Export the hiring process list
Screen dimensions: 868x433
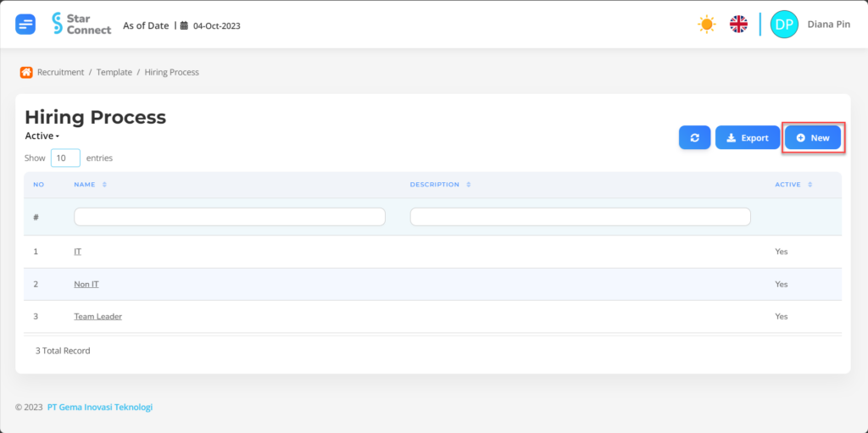click(748, 138)
